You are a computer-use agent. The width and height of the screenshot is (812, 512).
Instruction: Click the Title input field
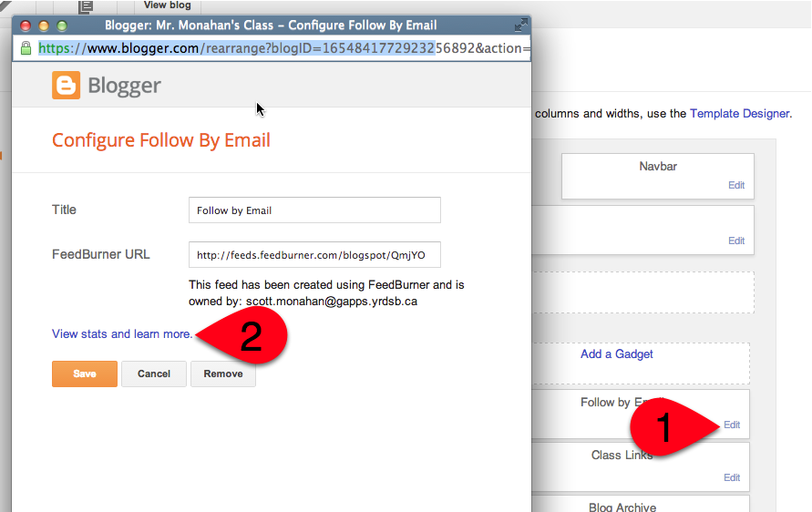(x=314, y=210)
